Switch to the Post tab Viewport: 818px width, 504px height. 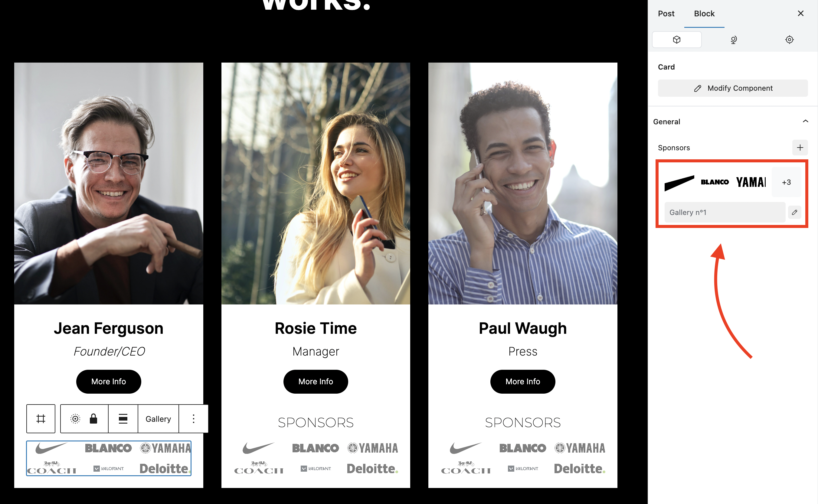pos(666,14)
